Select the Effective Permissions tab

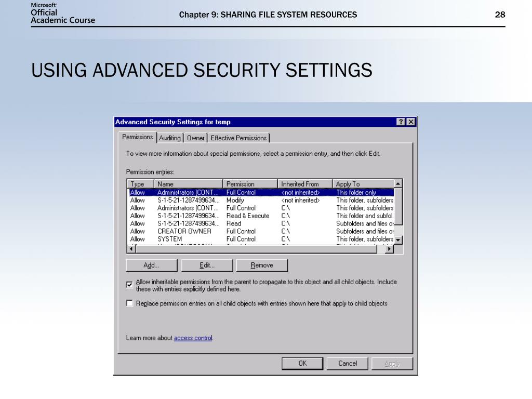[x=238, y=138]
